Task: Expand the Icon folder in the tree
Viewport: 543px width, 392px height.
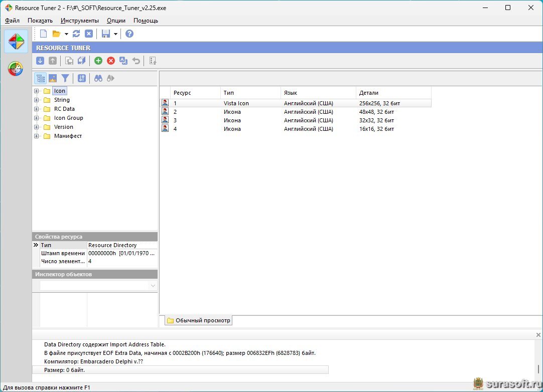Action: (x=36, y=91)
